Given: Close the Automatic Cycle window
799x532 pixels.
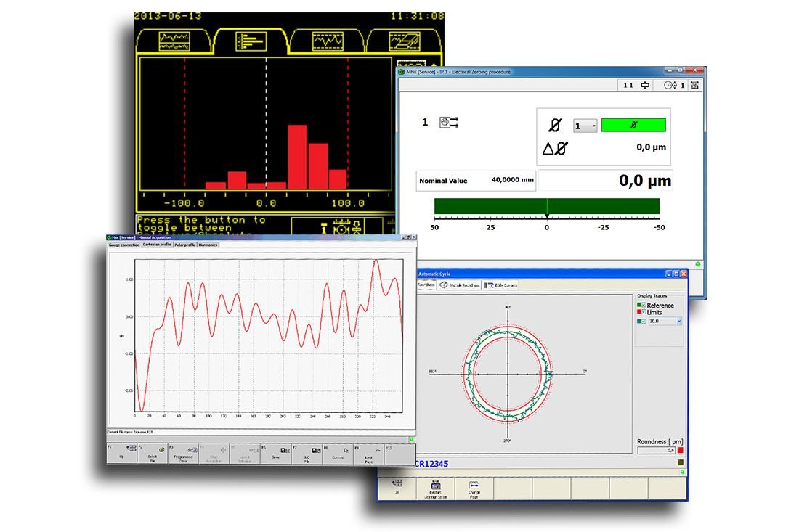Looking at the screenshot, I should 684,274.
